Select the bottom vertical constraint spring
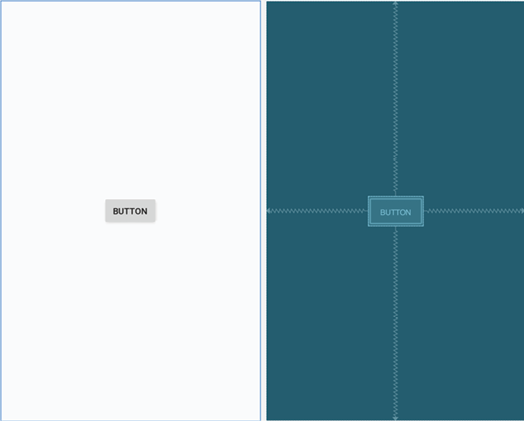524x421 pixels. (395, 323)
